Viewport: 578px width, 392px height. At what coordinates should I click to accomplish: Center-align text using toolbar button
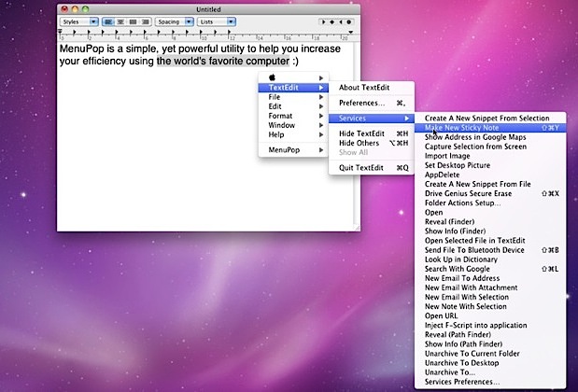pyautogui.click(x=120, y=21)
